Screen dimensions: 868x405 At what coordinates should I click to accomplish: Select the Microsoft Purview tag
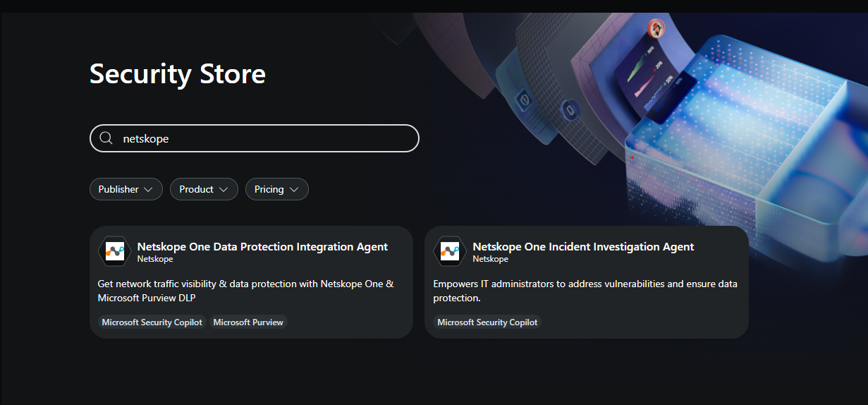point(248,322)
